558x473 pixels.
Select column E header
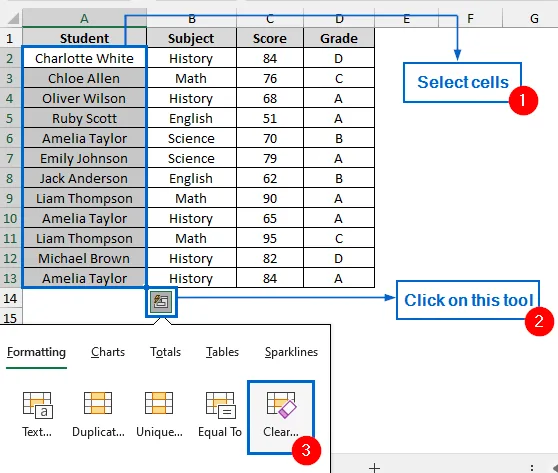point(406,18)
